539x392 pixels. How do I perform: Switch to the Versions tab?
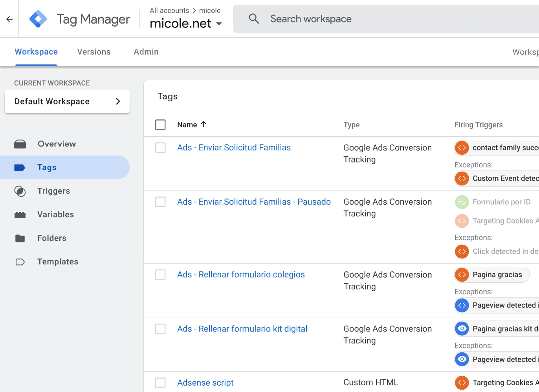[x=94, y=52]
